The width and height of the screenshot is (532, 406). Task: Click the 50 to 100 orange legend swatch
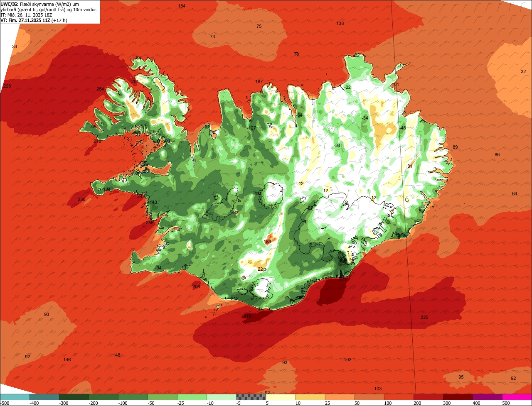pyautogui.click(x=369, y=397)
